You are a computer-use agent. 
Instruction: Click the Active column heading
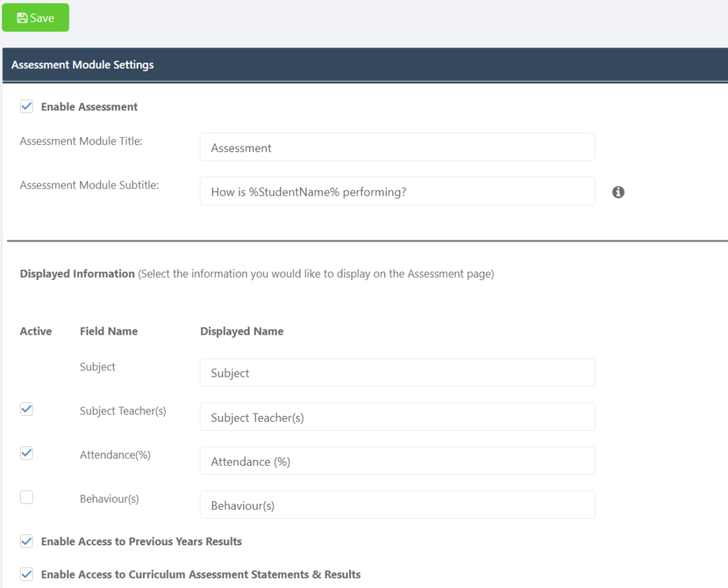[36, 331]
